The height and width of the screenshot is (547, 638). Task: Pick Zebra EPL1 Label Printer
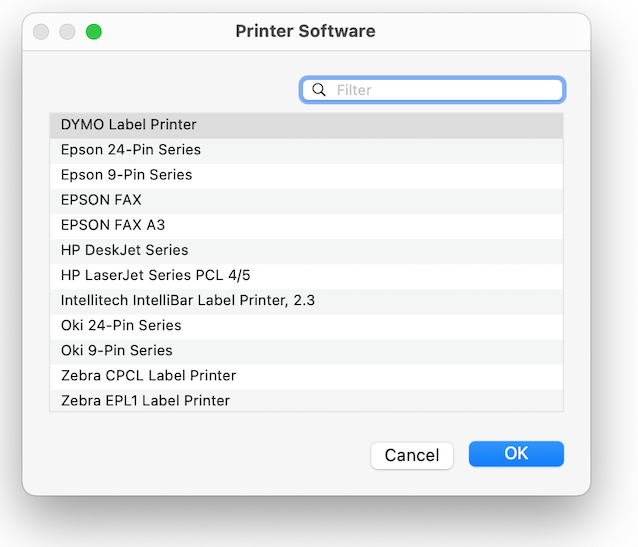306,400
